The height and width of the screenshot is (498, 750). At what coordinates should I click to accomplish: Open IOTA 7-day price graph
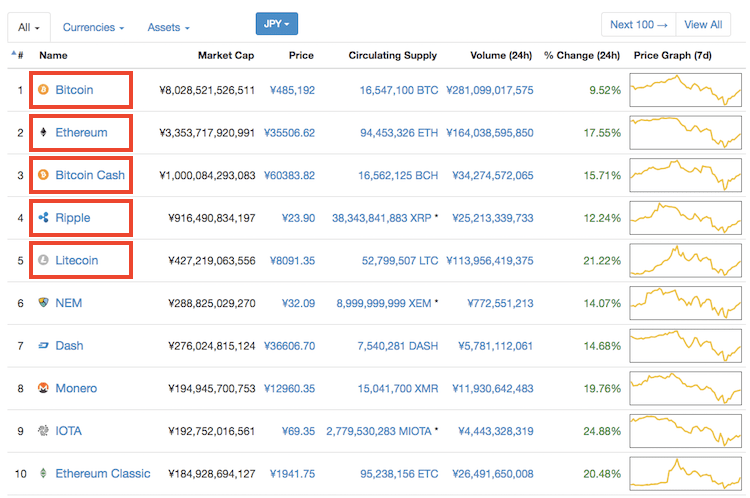click(x=685, y=431)
